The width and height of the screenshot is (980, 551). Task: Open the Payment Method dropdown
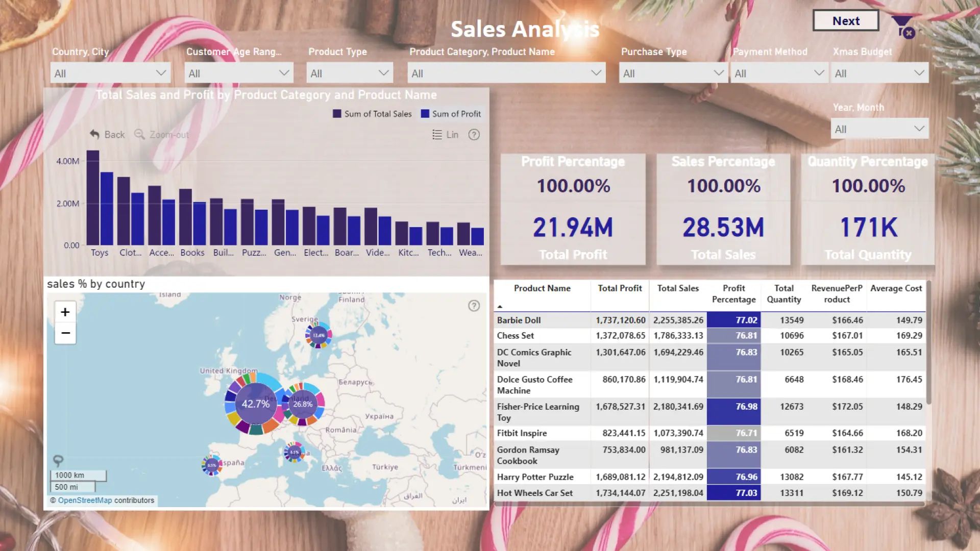779,73
